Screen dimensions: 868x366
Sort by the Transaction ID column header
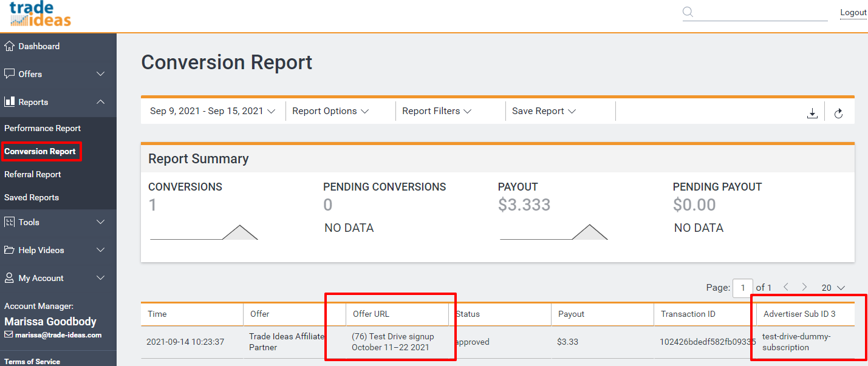click(705, 314)
